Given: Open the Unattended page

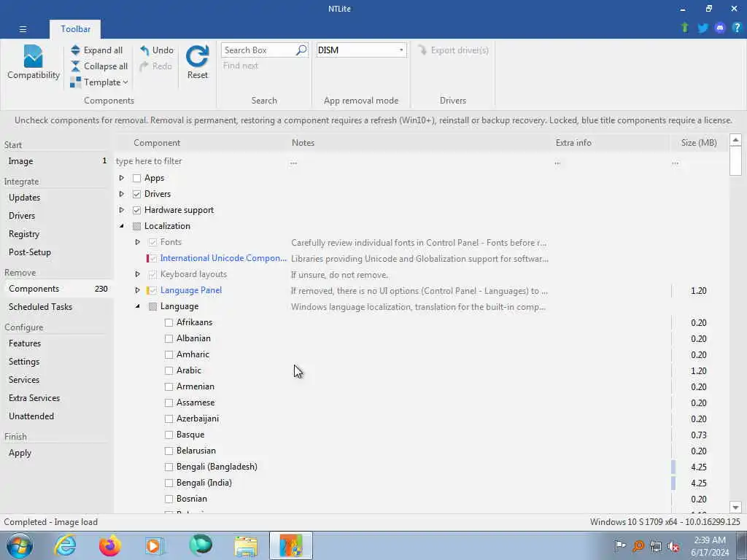Looking at the screenshot, I should 57,416.
